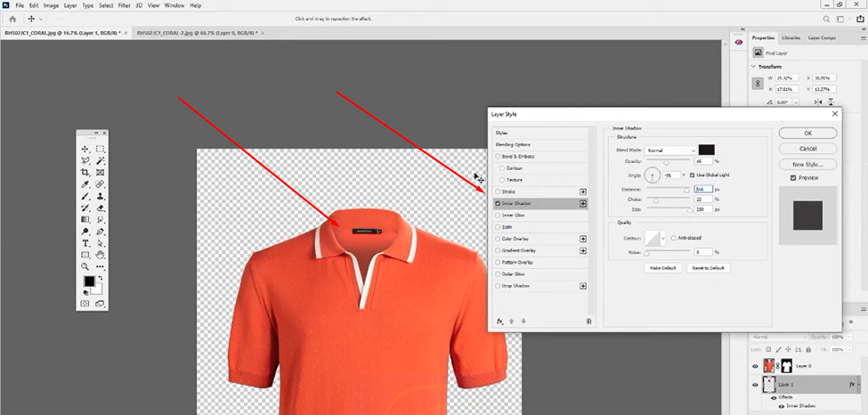Viewport: 868px width, 415px height.
Task: Enable the Drop Shadow effect checkbox
Action: pyautogui.click(x=498, y=286)
